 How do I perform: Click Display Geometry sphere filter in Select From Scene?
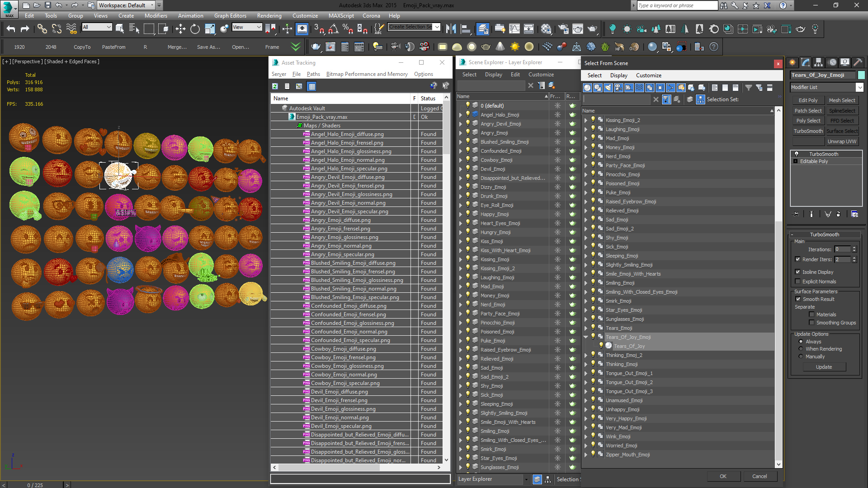tap(587, 88)
